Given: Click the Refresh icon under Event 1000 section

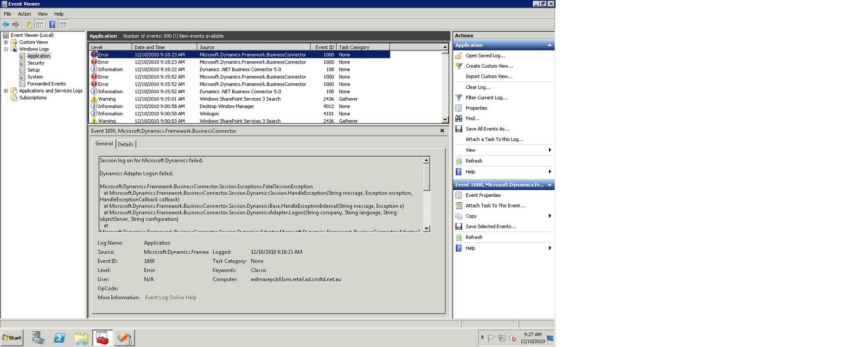Looking at the screenshot, I should click(x=458, y=237).
